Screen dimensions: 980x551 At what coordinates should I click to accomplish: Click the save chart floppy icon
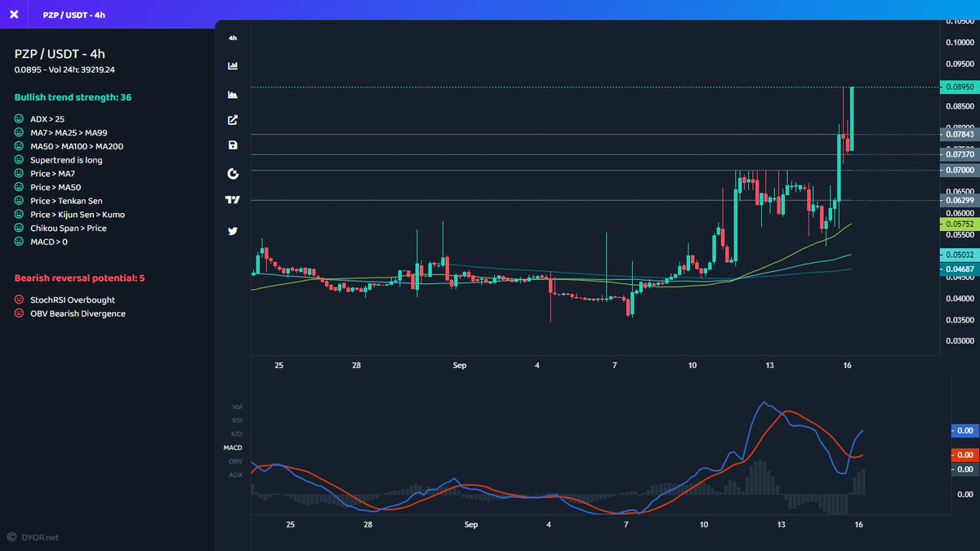[x=233, y=145]
